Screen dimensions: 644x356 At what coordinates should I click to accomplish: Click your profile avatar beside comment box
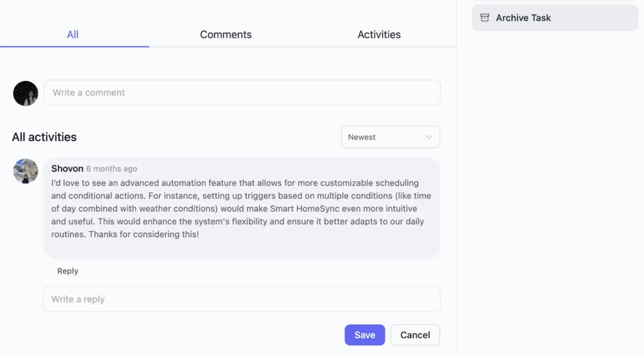25,93
